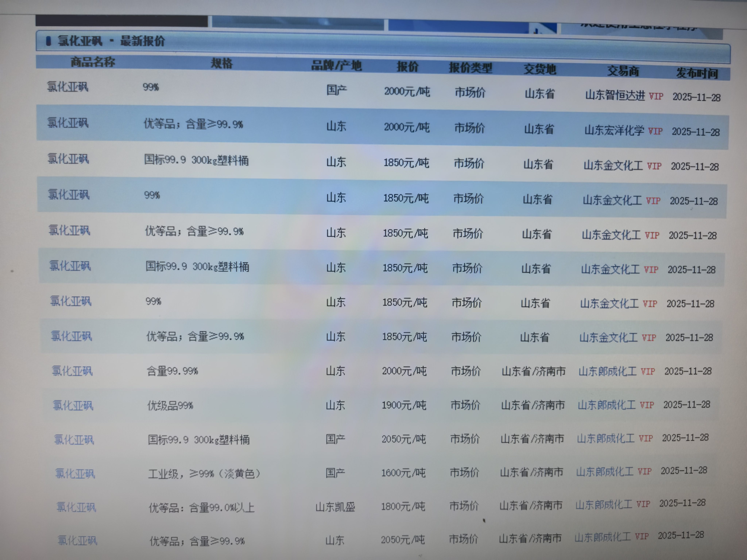Click blue bullet icon before 氯化亚钒 heading
The width and height of the screenshot is (747, 560).
click(x=48, y=41)
